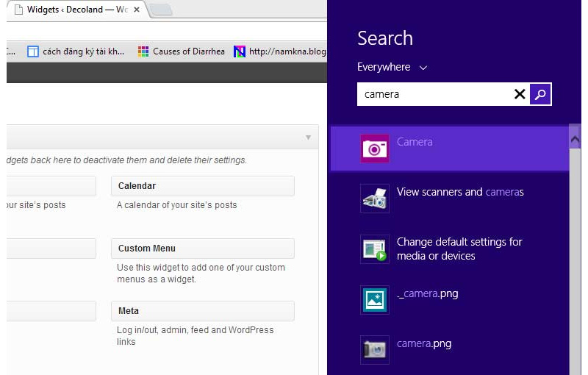The height and width of the screenshot is (375, 588).
Task: Click the magnifying glass search button
Action: point(540,94)
